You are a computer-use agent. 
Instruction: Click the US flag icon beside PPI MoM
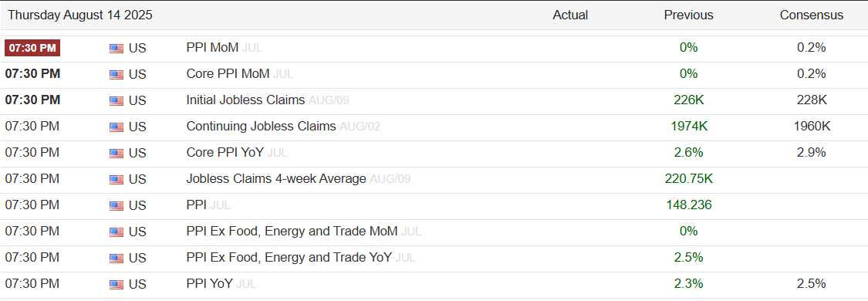tap(117, 48)
